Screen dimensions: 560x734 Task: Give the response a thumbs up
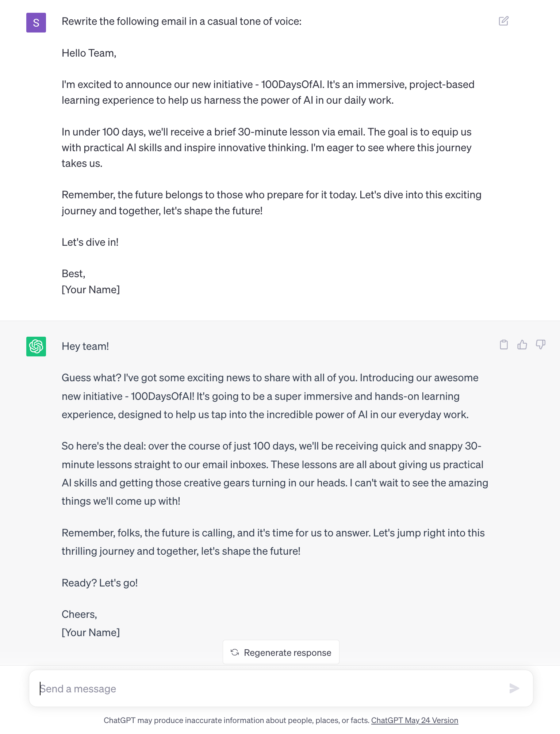click(x=522, y=344)
